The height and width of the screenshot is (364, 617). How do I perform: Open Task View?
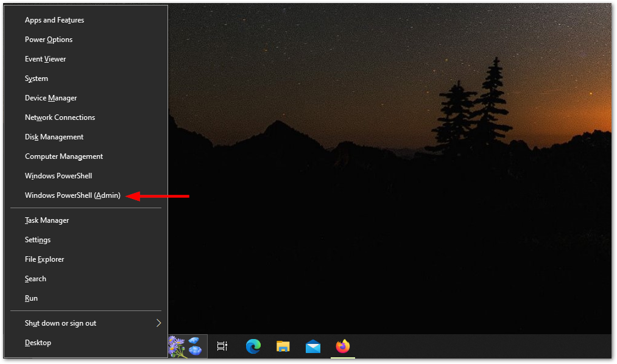click(x=222, y=347)
